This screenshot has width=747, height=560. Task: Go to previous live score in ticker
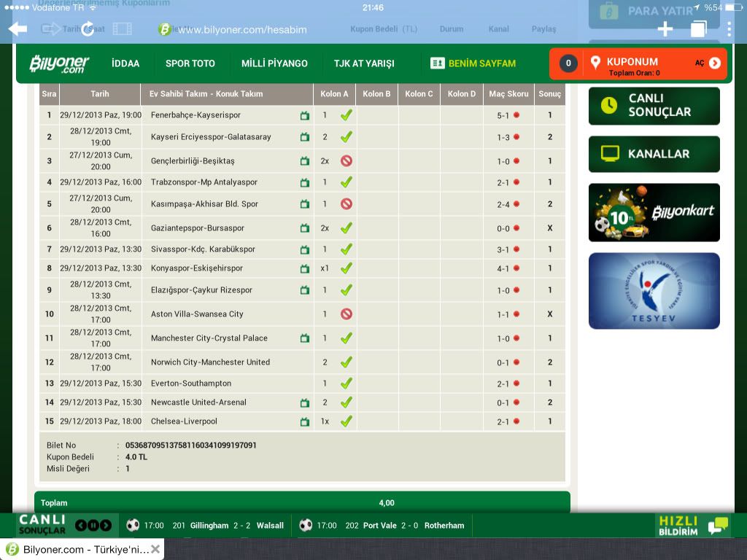[81, 525]
